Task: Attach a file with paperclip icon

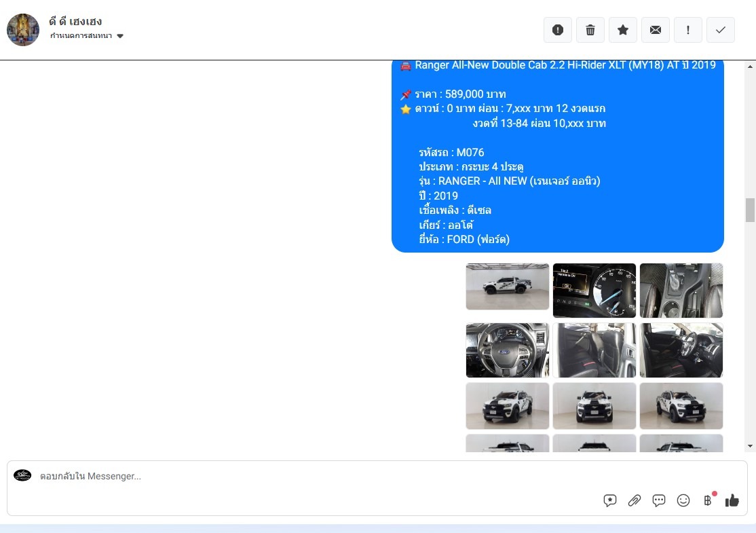Action: pyautogui.click(x=635, y=500)
